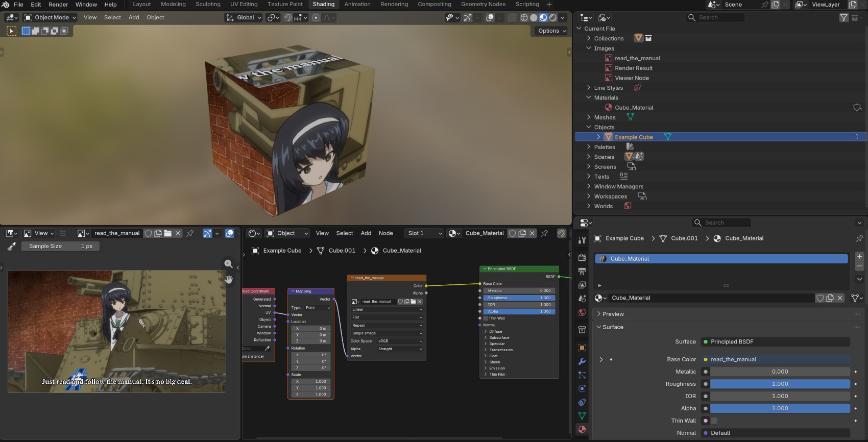Click the outliner filter funnel icon
Screen dimensions: 868x442
(x=843, y=18)
